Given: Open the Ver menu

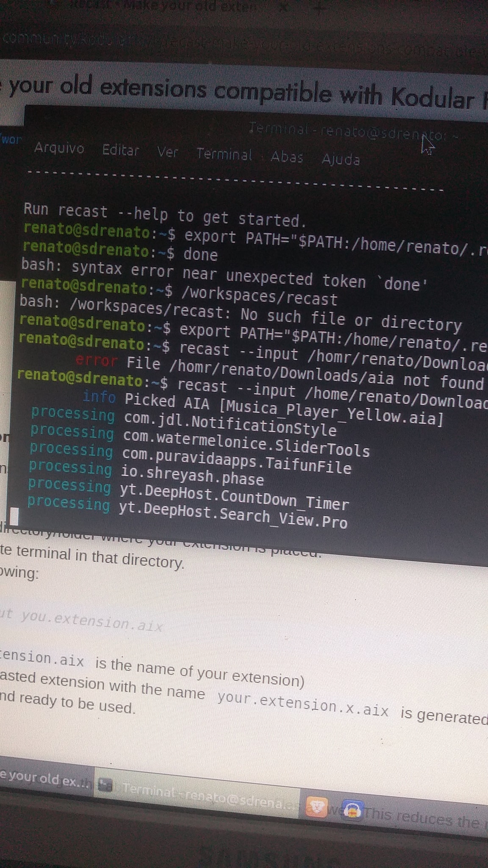Looking at the screenshot, I should click(x=168, y=152).
